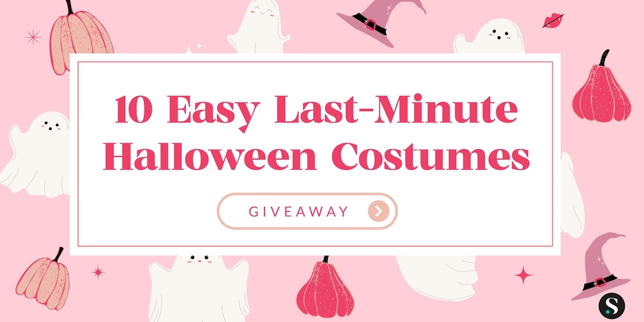
Task: Click the GIVEAWAY button
Action: pos(307,211)
